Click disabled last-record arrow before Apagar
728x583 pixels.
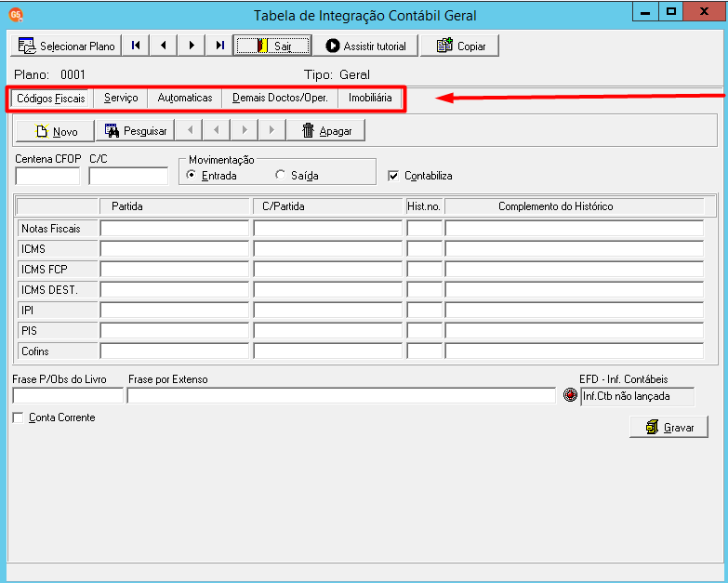pyautogui.click(x=272, y=130)
